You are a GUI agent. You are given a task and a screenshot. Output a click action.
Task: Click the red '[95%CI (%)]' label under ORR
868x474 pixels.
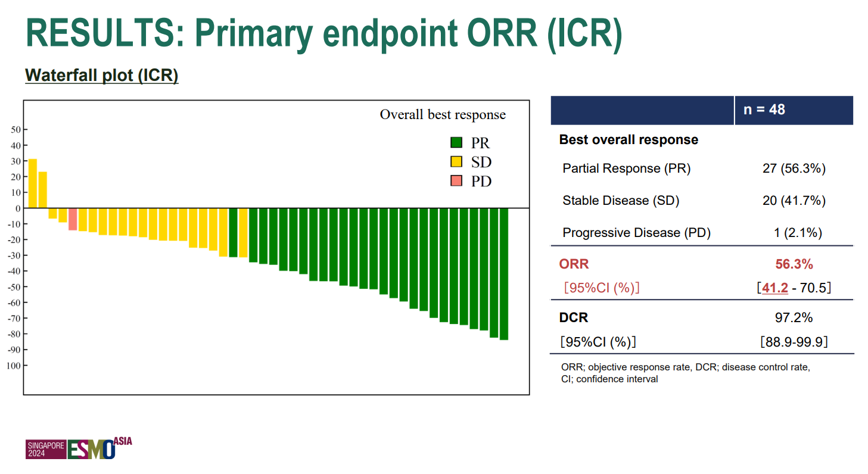pos(602,288)
